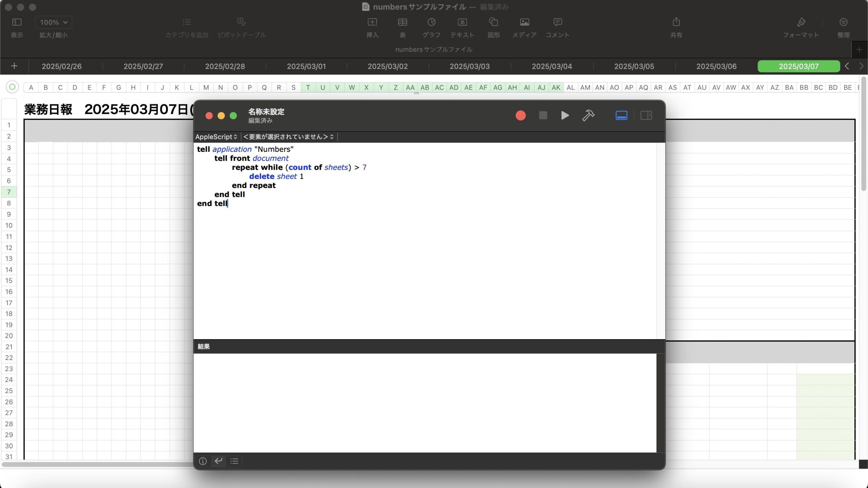Viewport: 868px width, 488px height.
Task: Open the Numbers View (表示) sidebar menu
Action: pyautogui.click(x=17, y=22)
